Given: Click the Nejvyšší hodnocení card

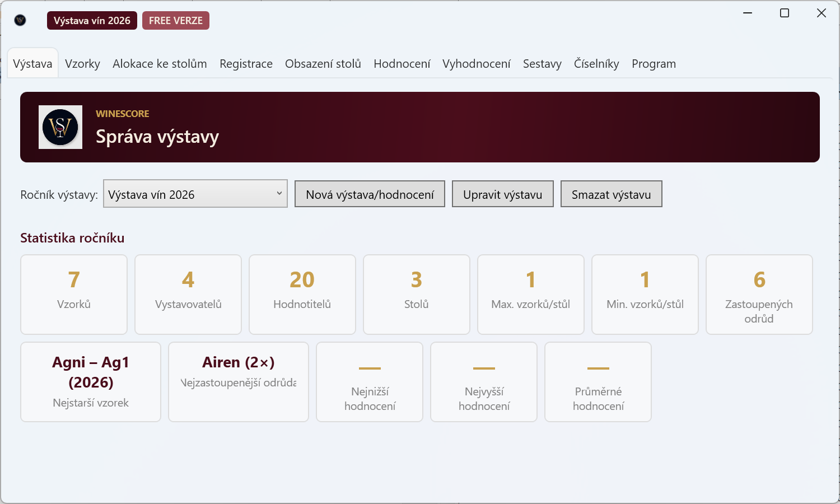Looking at the screenshot, I should click(x=484, y=382).
